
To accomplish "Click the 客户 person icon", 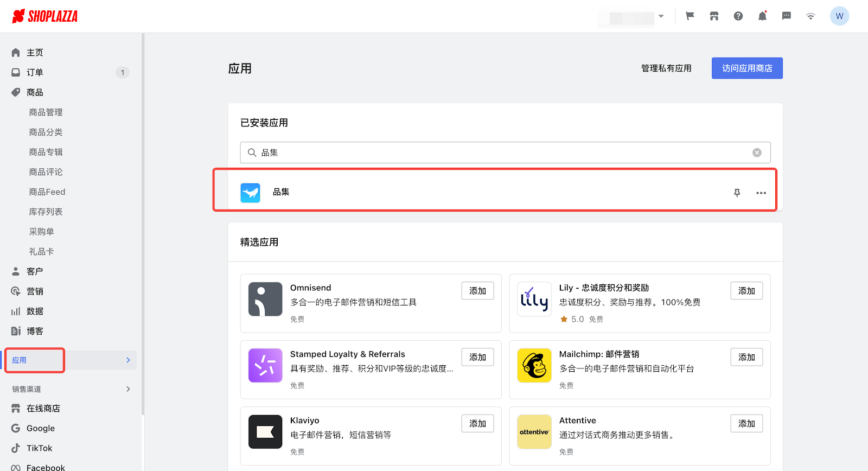I will (16, 271).
